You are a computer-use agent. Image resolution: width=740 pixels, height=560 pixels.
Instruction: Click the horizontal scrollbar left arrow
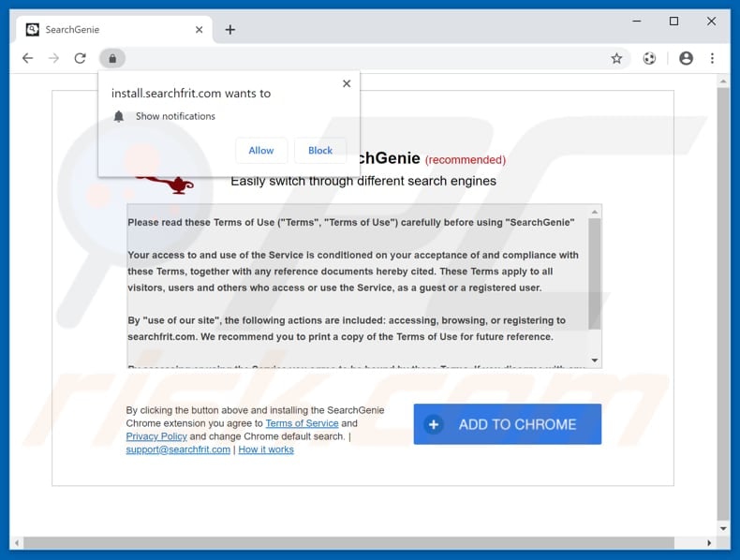(17, 543)
